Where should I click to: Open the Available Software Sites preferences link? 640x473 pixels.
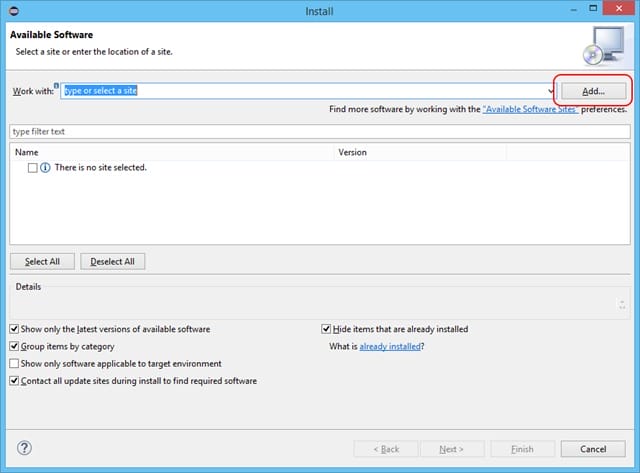(x=531, y=109)
